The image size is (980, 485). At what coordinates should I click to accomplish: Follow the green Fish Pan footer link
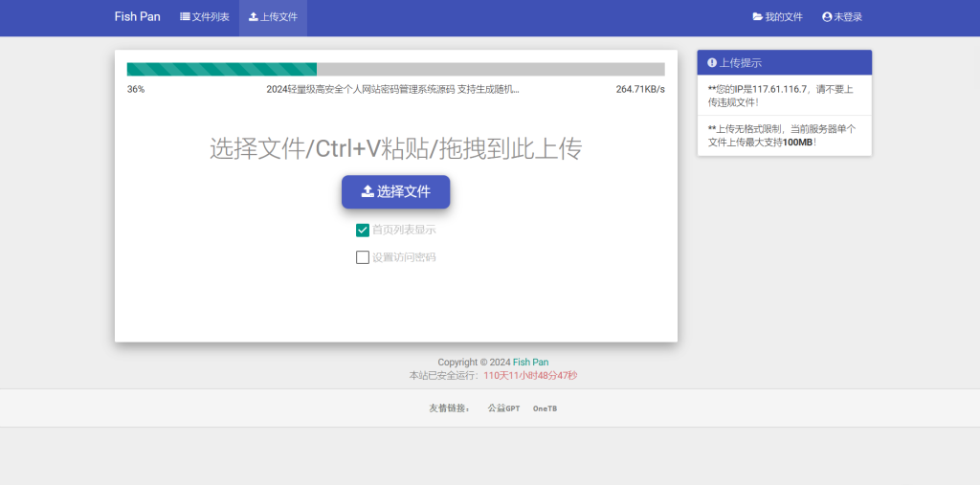pos(530,363)
